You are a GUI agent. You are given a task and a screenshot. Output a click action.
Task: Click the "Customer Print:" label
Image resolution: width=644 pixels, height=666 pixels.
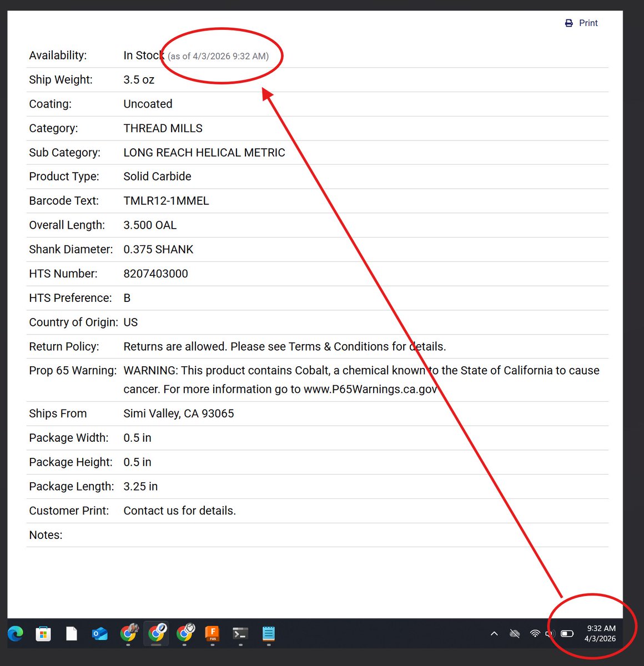tap(69, 511)
